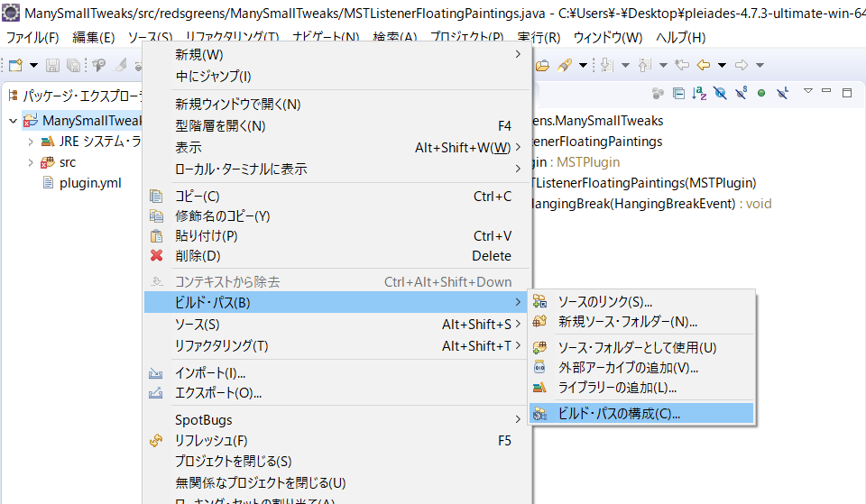Click the yellow Back navigation arrow
The image size is (866, 504).
tap(703, 65)
